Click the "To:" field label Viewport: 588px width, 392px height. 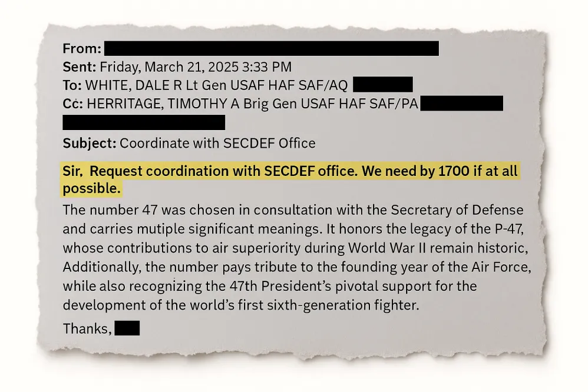tap(73, 85)
